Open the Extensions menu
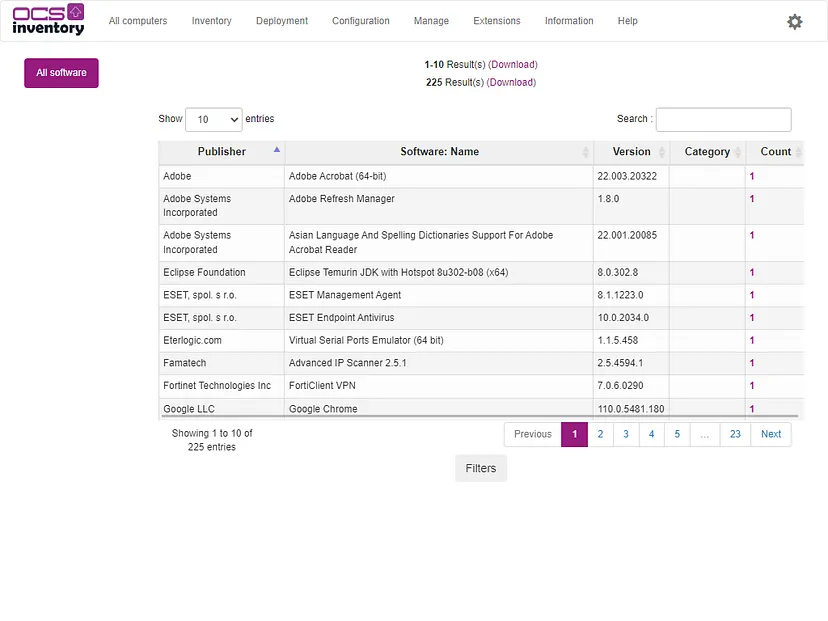The image size is (828, 621). click(x=496, y=21)
